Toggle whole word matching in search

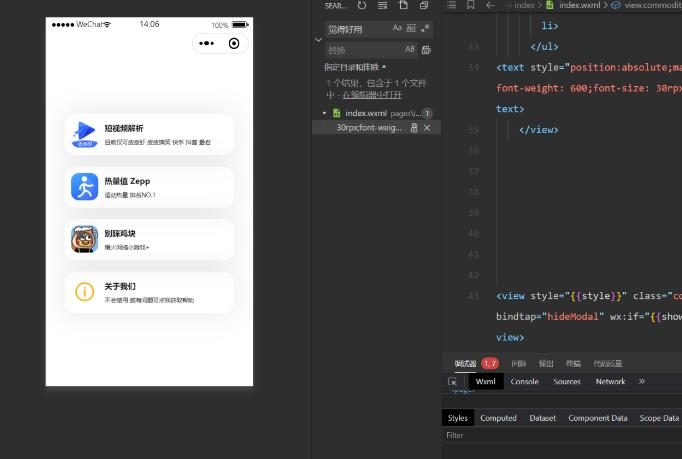(411, 29)
